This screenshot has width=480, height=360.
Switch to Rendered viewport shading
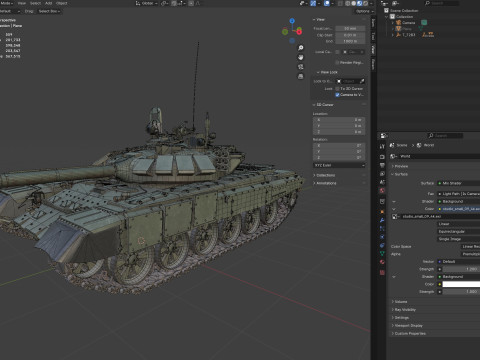366,3
